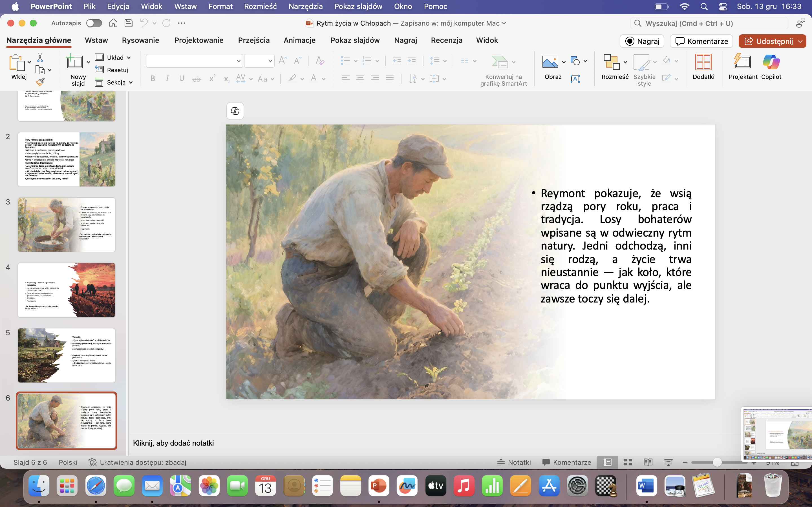This screenshot has height=507, width=812.
Task: Click the Cut scissors icon
Action: coord(40,58)
